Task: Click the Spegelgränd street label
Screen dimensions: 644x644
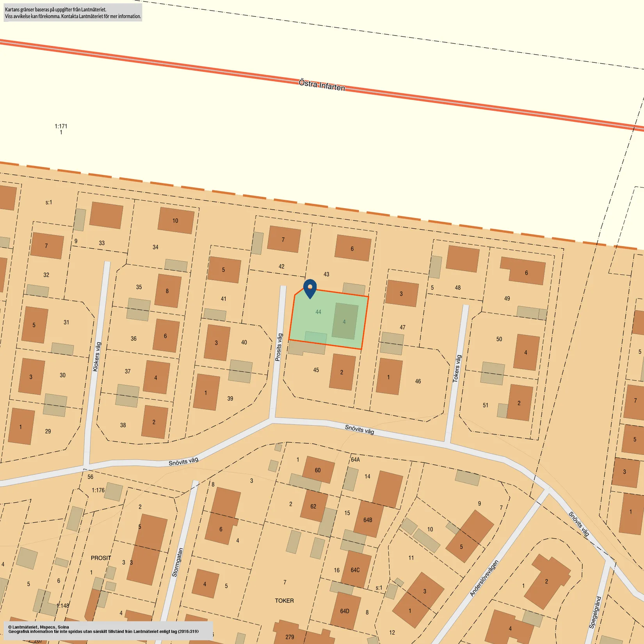Action: pos(595,612)
